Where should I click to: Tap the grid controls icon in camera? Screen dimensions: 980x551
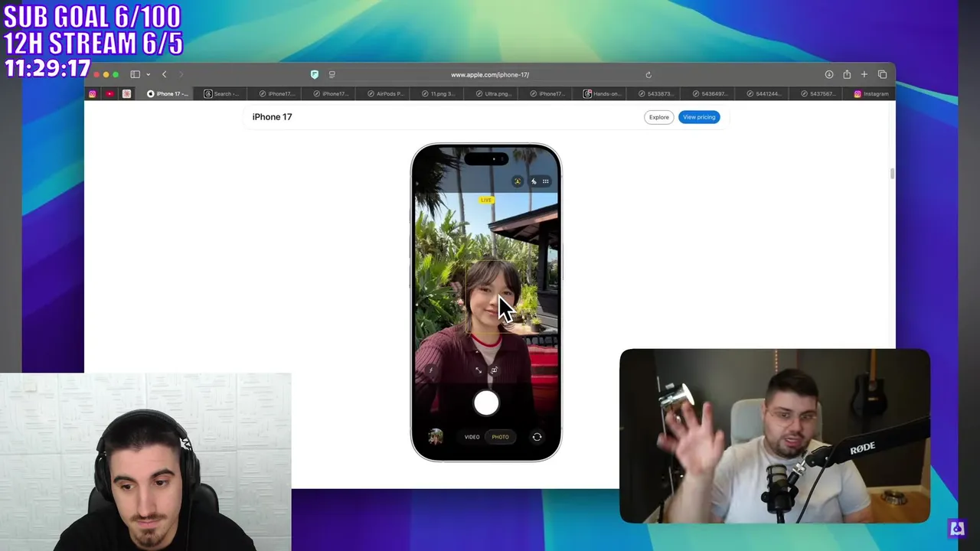[545, 181]
